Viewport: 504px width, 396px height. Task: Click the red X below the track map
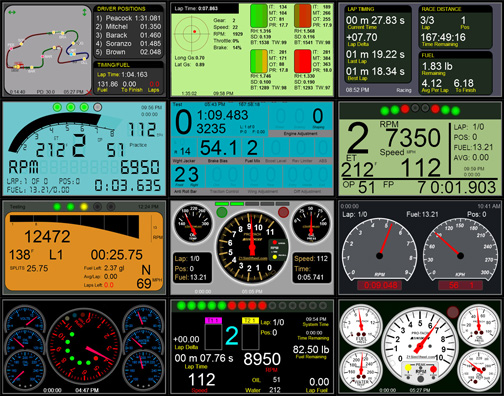(x=89, y=92)
